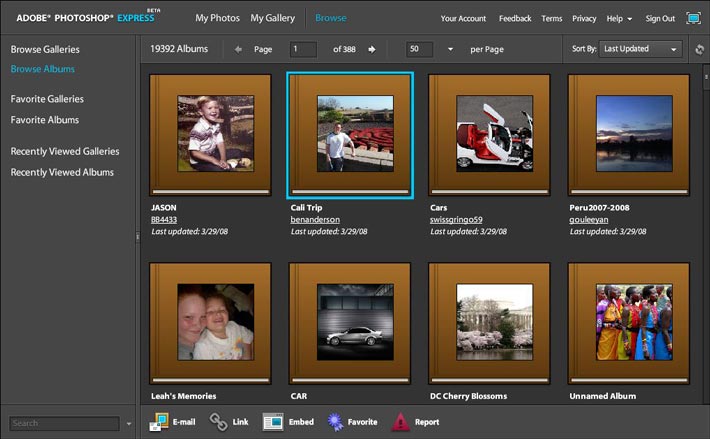Toggle full screen mode icon
The height and width of the screenshot is (439, 710).
[x=694, y=18]
